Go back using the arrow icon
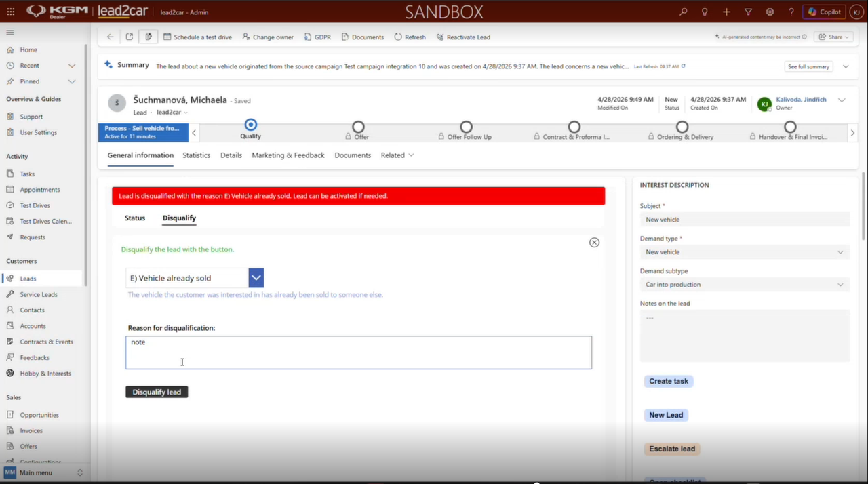Image resolution: width=868 pixels, height=484 pixels. point(111,37)
